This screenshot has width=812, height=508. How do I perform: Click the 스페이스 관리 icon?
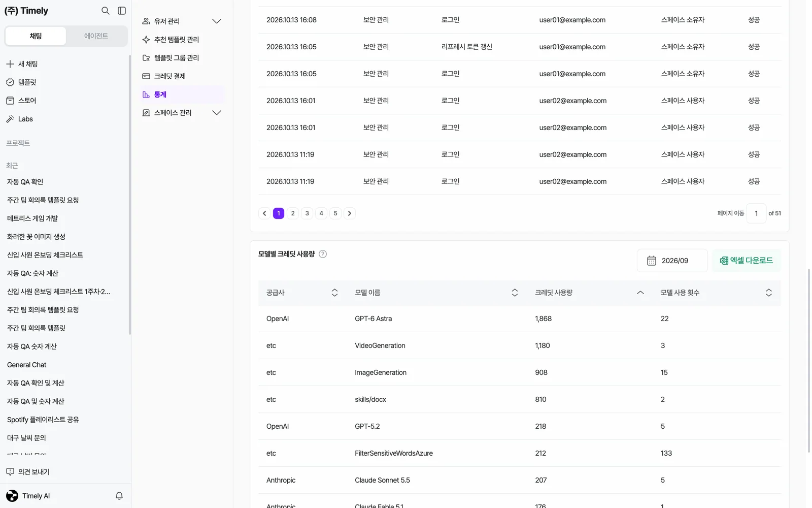tap(146, 113)
